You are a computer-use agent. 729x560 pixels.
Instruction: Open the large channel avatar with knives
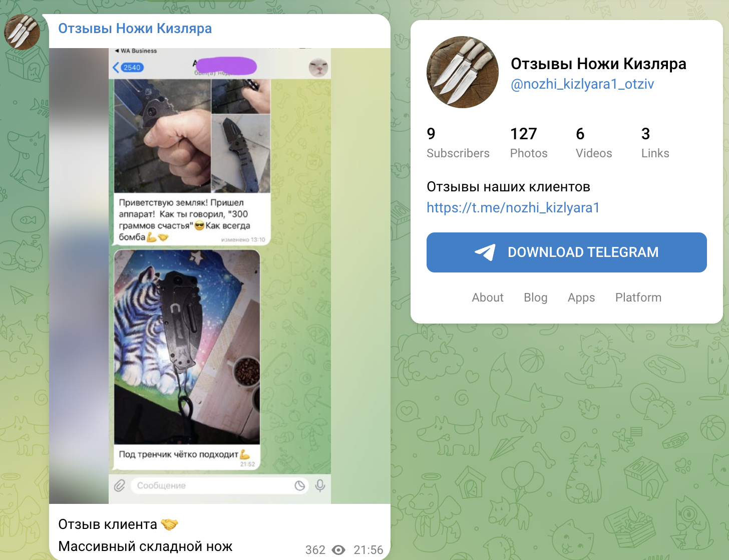(x=463, y=72)
